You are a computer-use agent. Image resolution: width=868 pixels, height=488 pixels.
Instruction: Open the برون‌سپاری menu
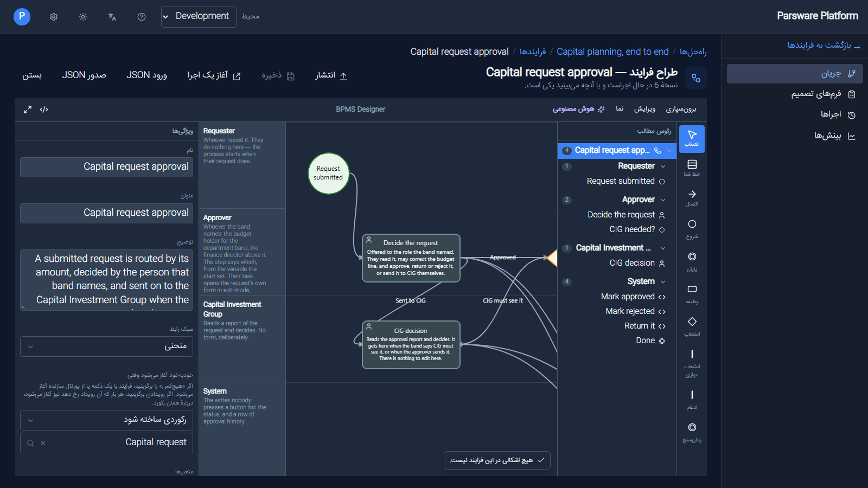(681, 109)
